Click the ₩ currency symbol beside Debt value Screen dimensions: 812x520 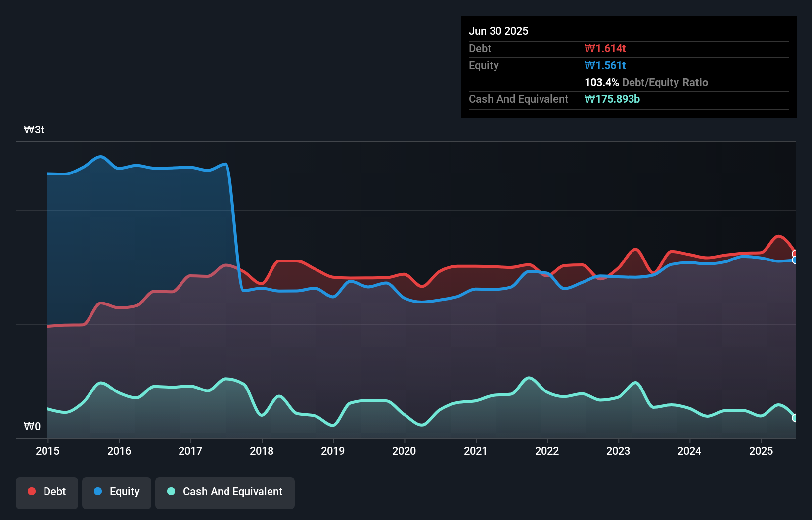click(x=589, y=48)
